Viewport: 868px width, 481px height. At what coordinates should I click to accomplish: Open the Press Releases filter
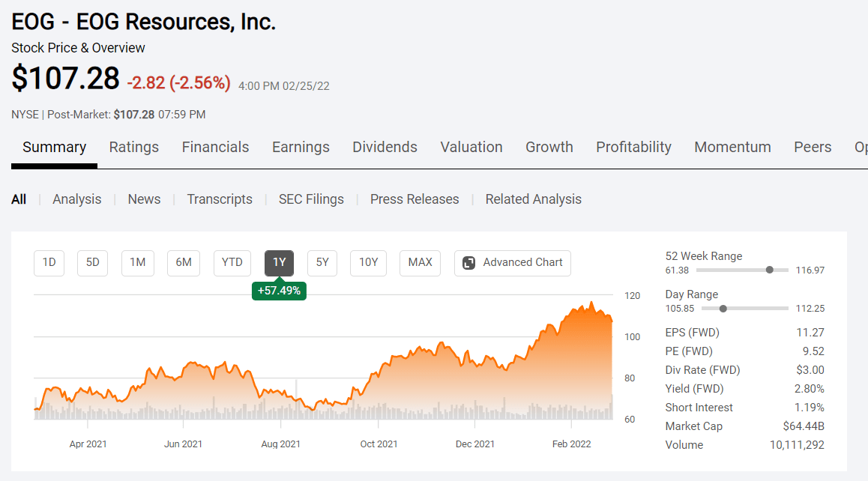(x=415, y=199)
